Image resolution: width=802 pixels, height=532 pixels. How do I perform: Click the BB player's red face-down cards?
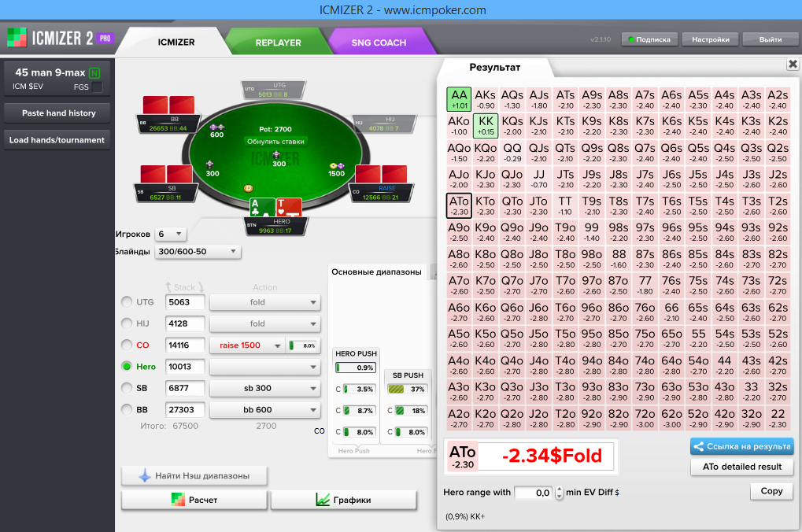(x=168, y=105)
